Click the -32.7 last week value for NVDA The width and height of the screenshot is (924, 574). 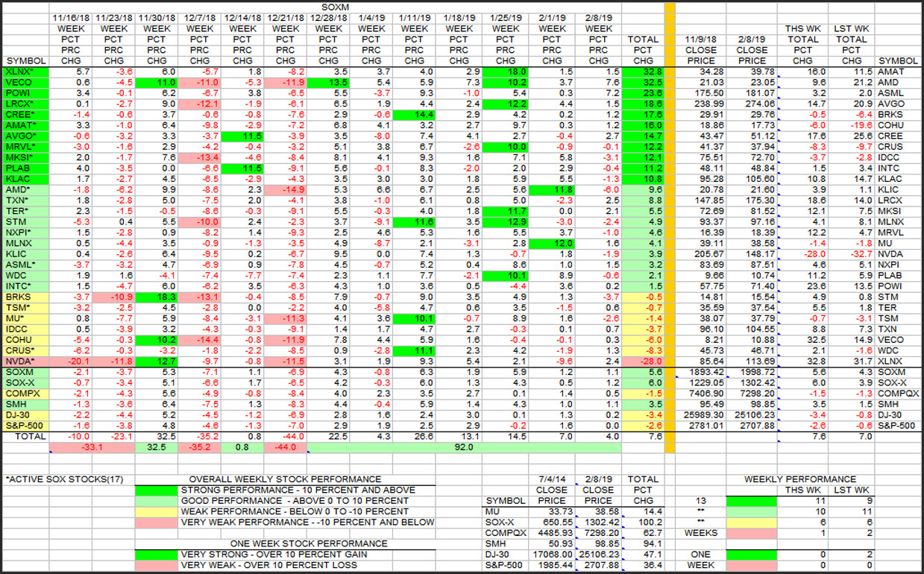pyautogui.click(x=851, y=254)
